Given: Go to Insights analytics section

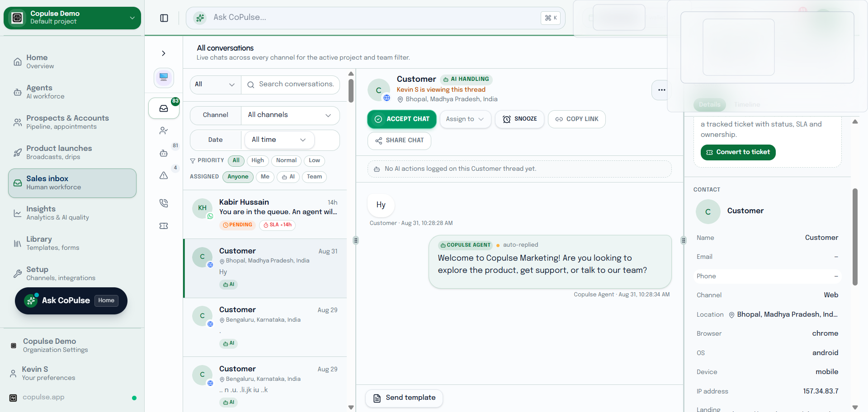Looking at the screenshot, I should [72, 213].
